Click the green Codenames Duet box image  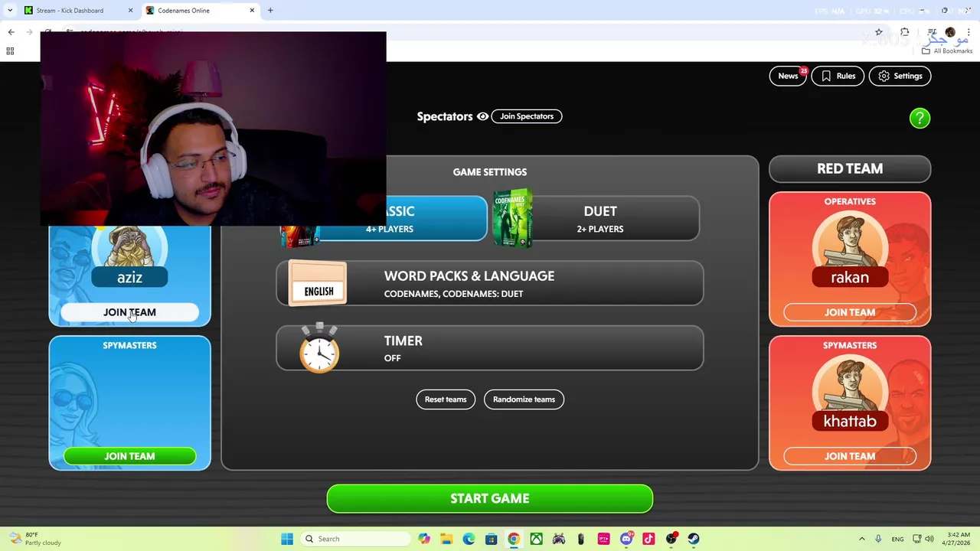coord(512,218)
